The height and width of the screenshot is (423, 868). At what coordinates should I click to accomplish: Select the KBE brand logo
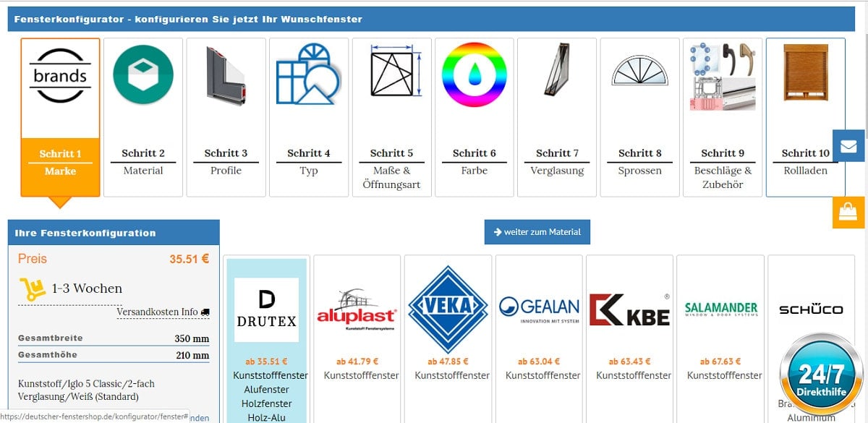[x=629, y=309]
